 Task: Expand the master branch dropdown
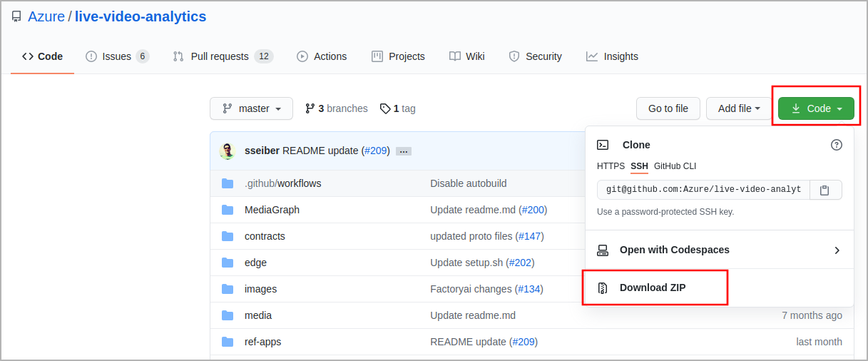(251, 108)
